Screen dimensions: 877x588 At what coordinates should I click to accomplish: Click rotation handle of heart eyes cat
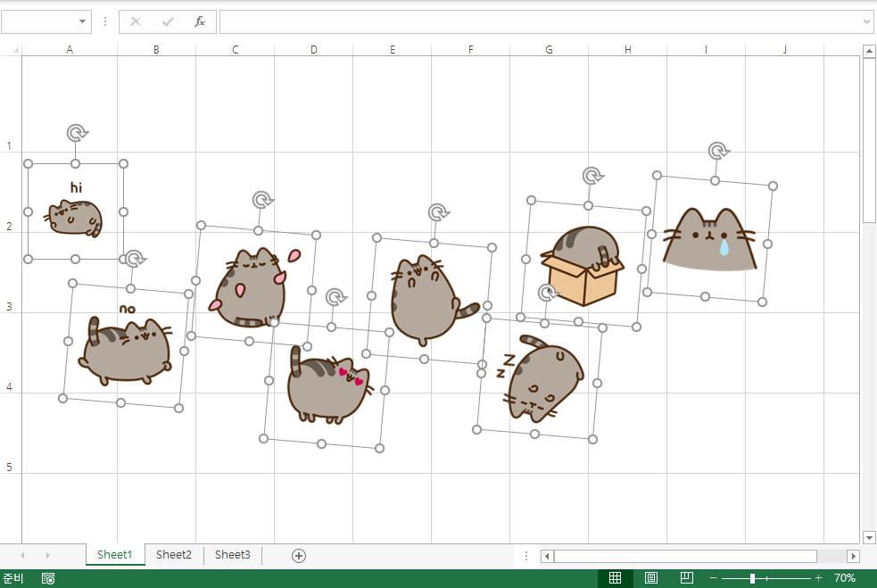pos(335,296)
